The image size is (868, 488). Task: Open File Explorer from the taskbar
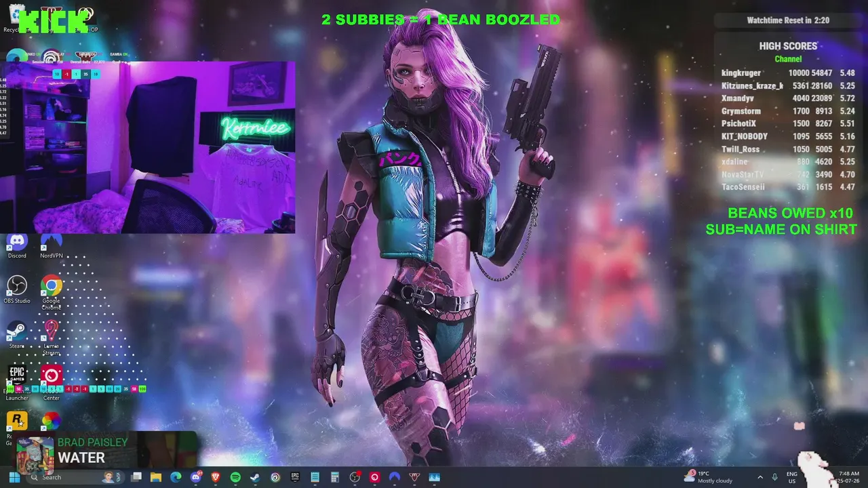point(156,477)
